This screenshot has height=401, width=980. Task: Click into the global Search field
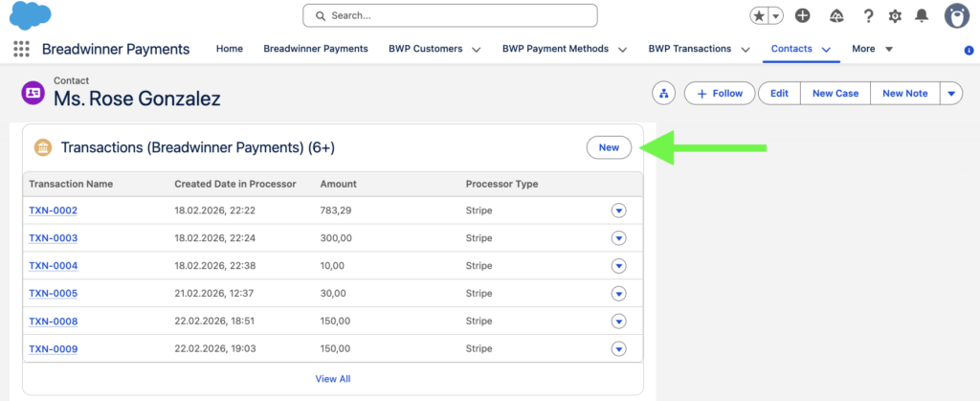pyautogui.click(x=450, y=15)
